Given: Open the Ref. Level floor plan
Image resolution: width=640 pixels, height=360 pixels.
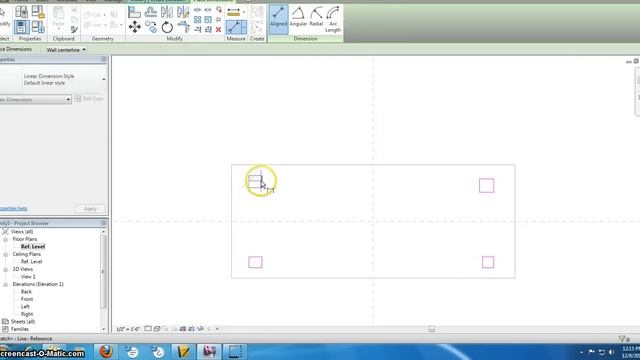Looking at the screenshot, I should click(33, 247).
